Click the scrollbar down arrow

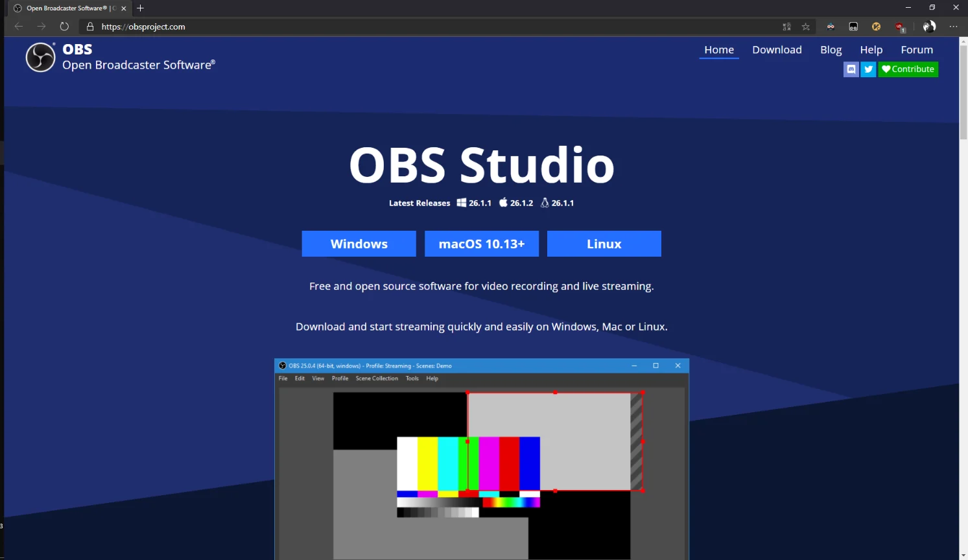tap(963, 555)
